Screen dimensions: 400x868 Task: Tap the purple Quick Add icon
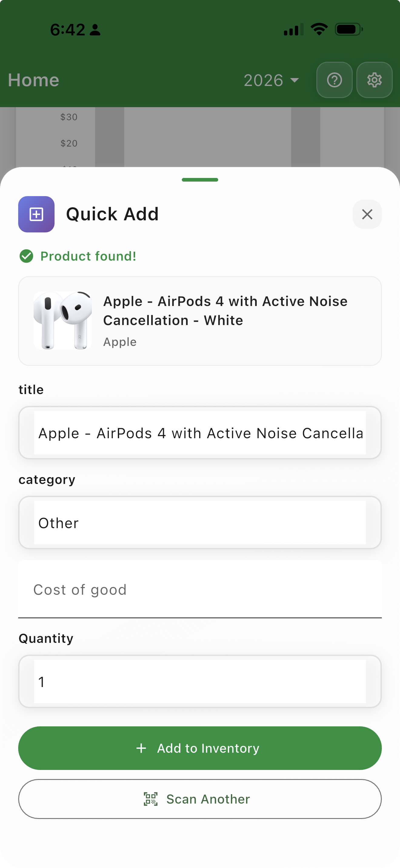[36, 214]
